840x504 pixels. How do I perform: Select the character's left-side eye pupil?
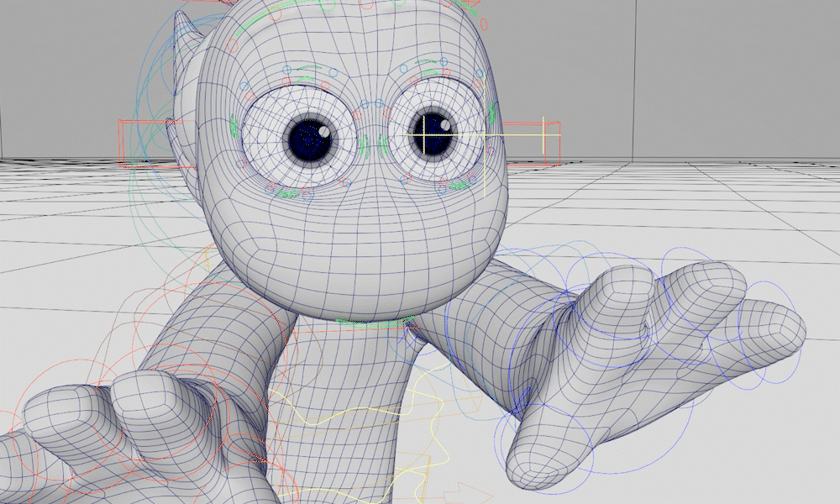[x=309, y=139]
